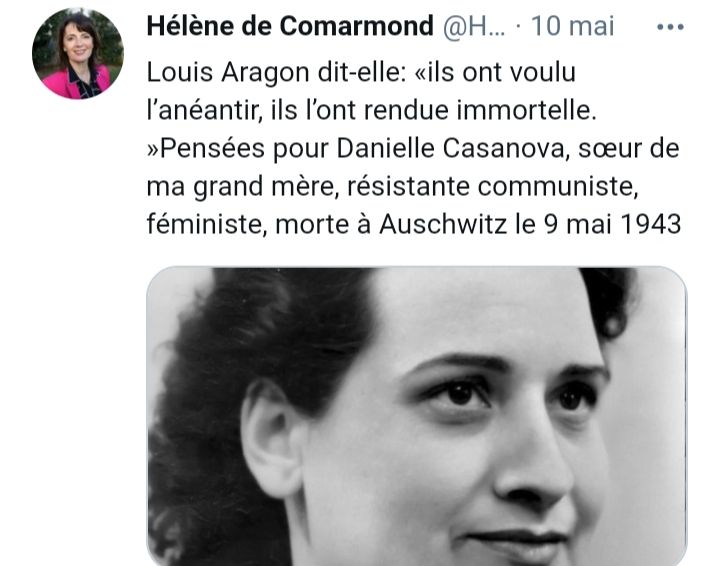Click the phrase résistante communiste in the tweet
Screen dimensions: 720x566
tap(492, 186)
